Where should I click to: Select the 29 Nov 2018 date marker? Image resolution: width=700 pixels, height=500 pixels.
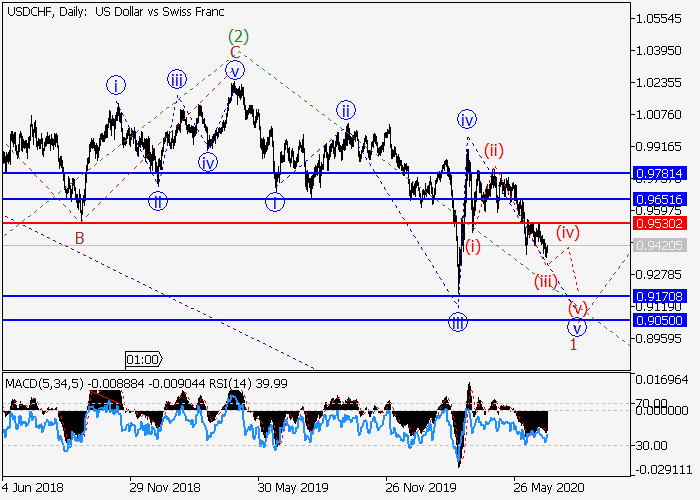click(163, 488)
